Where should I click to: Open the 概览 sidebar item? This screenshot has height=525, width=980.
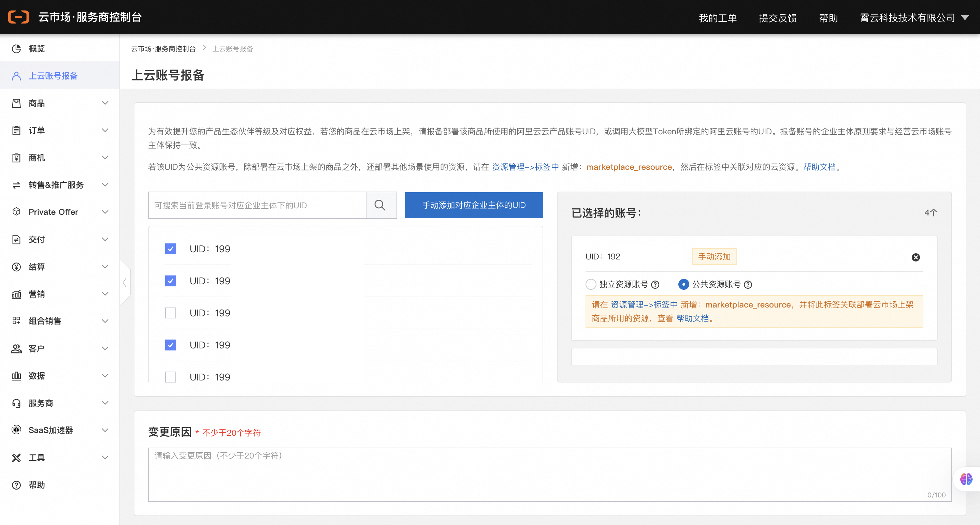60,49
